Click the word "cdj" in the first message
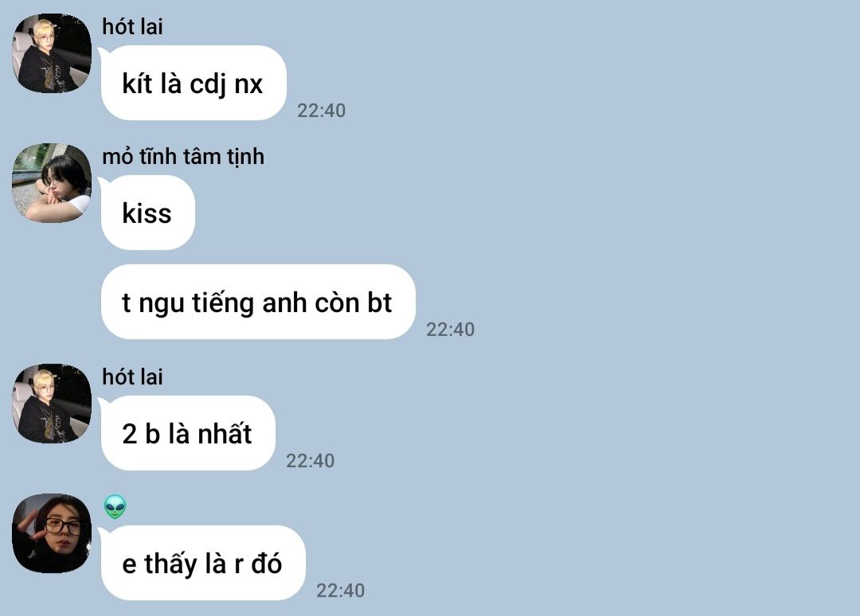 pos(208,84)
